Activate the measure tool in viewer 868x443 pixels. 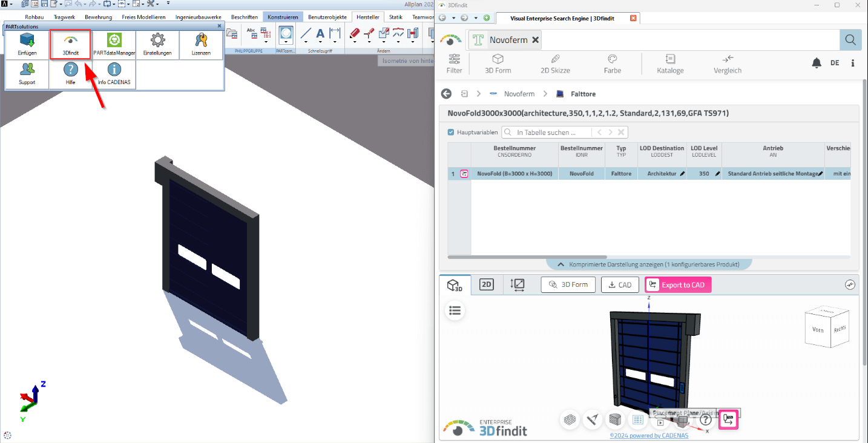tap(593, 419)
